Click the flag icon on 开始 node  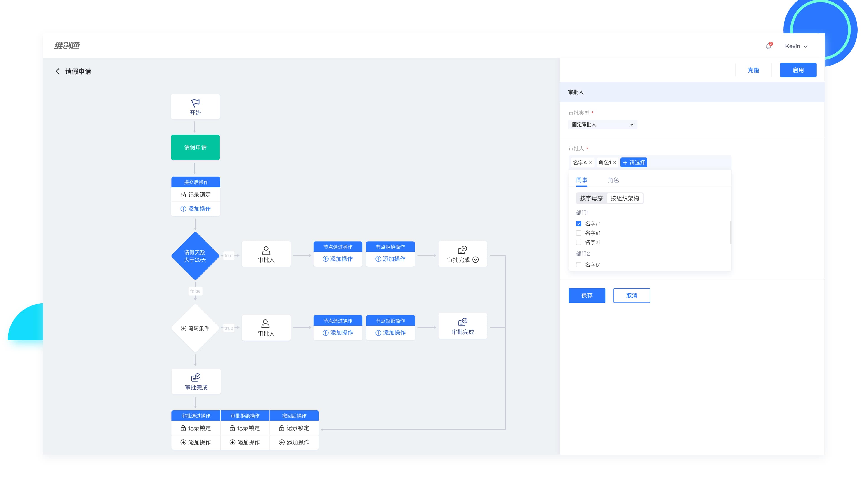click(x=196, y=103)
